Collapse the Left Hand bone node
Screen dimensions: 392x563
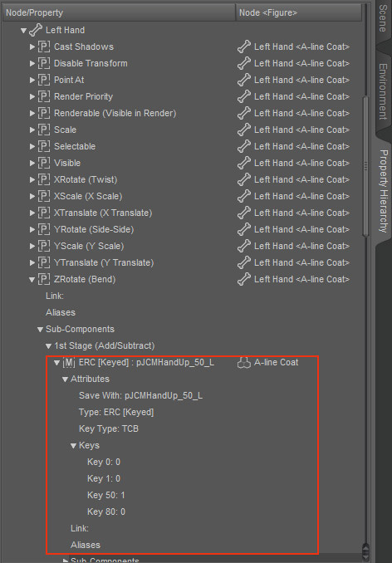coord(24,31)
